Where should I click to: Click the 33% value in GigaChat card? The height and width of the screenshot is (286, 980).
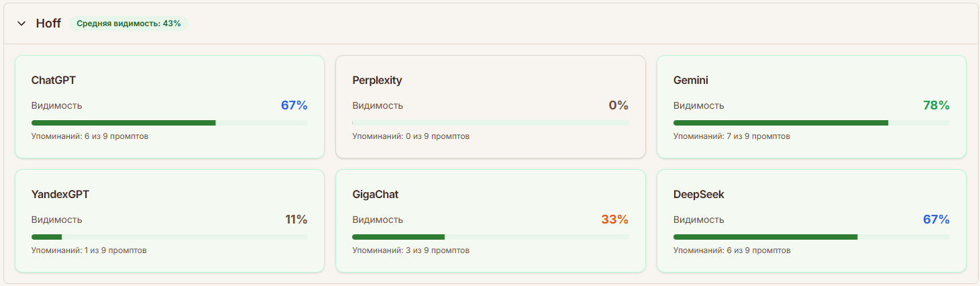614,220
